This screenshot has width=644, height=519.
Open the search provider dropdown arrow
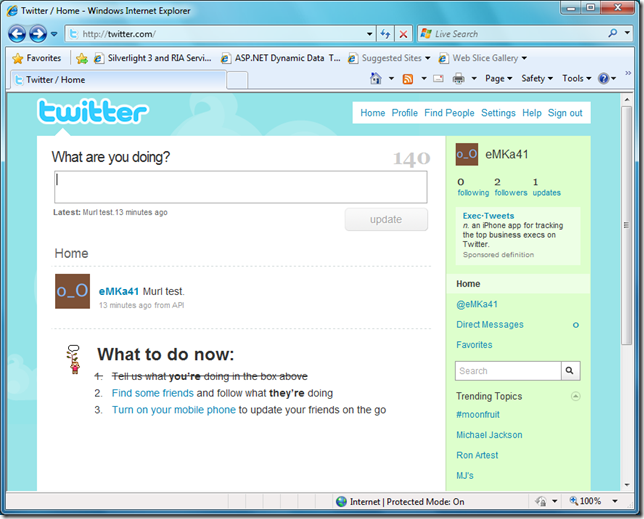(x=627, y=33)
